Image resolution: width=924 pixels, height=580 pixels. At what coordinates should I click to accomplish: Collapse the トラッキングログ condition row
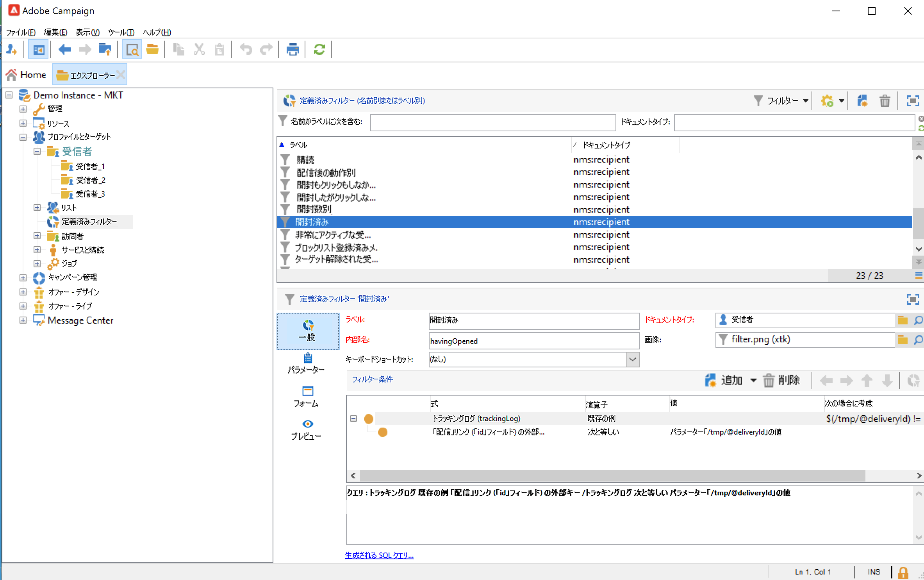(353, 419)
